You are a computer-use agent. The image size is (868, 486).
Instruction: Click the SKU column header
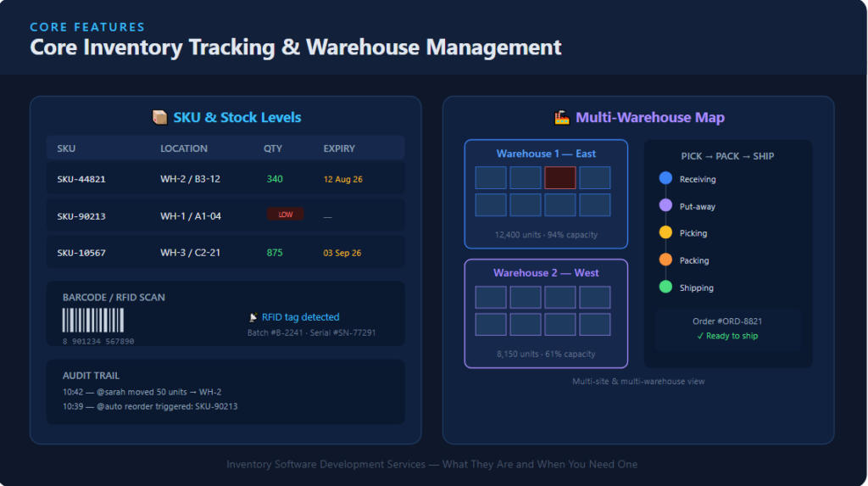click(66, 148)
